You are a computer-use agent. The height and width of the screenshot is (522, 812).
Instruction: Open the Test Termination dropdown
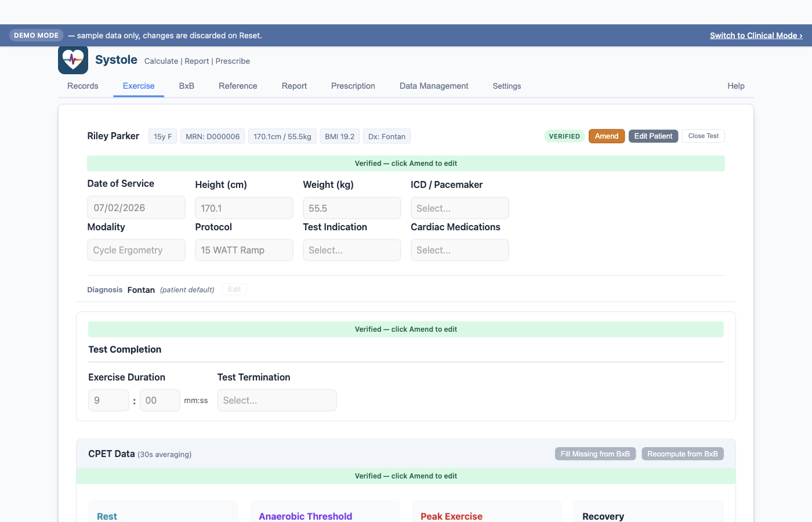pos(277,400)
